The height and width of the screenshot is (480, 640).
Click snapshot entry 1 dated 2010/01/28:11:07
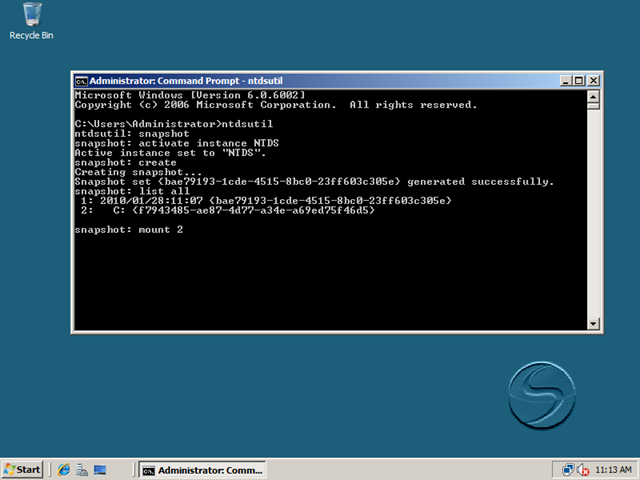tap(266, 201)
